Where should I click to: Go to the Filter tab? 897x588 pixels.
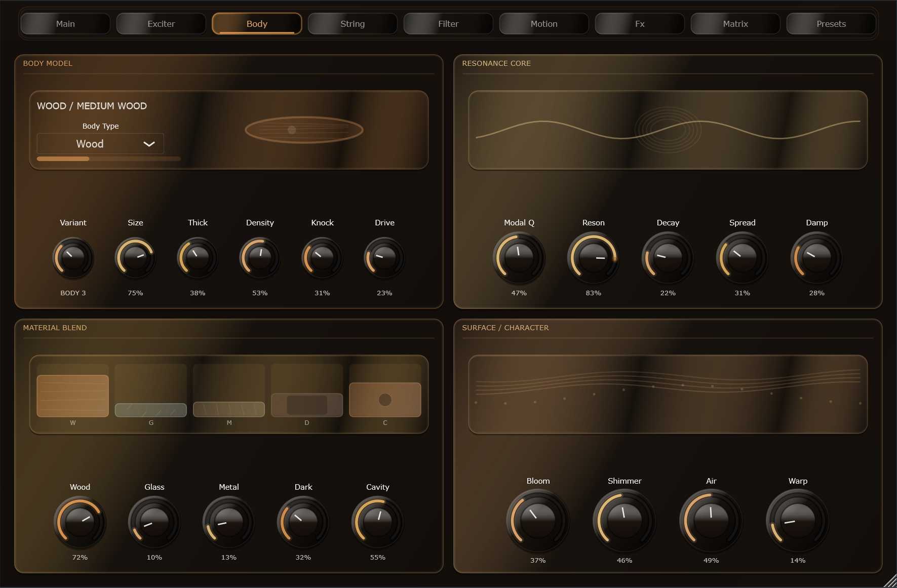click(x=448, y=24)
